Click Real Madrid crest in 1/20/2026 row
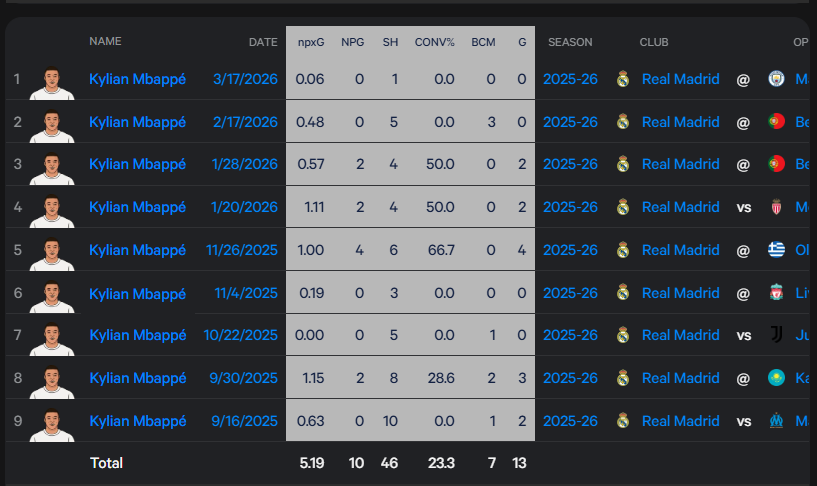The width and height of the screenshot is (817, 486). (623, 207)
